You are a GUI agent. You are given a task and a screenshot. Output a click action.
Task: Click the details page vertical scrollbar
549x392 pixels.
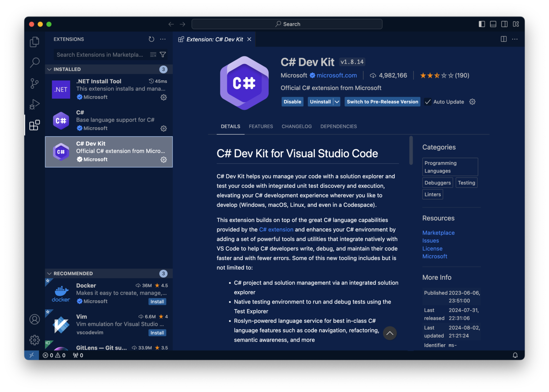pos(411,150)
